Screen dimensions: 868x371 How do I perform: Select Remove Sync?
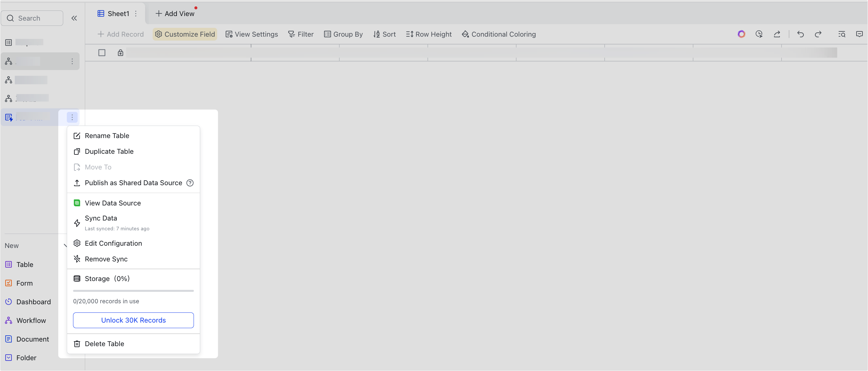[x=133, y=259]
